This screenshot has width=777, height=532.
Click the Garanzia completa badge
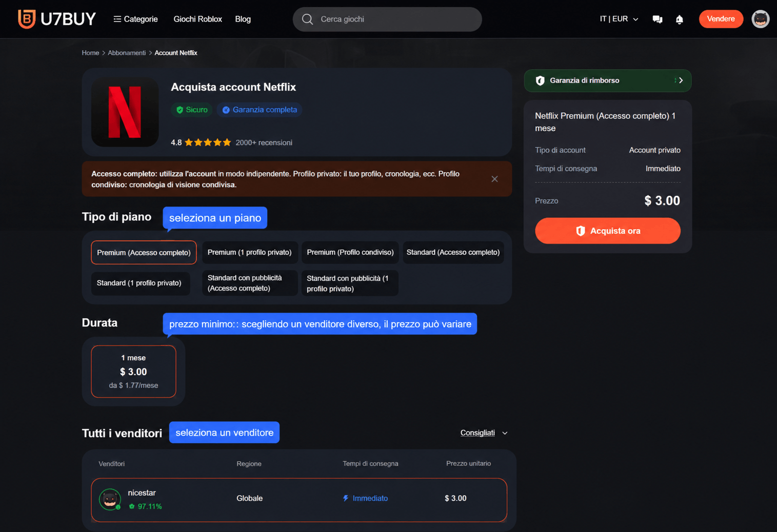[260, 110]
